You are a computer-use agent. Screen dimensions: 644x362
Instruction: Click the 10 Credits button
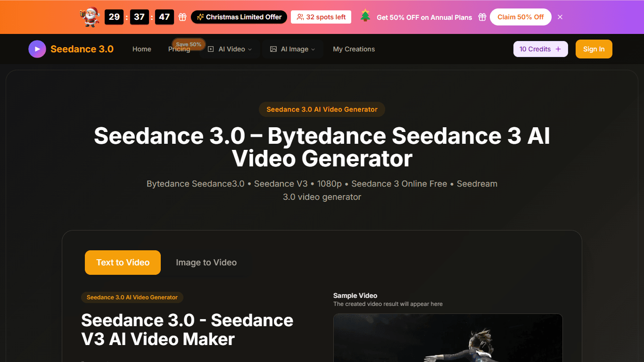click(x=541, y=49)
